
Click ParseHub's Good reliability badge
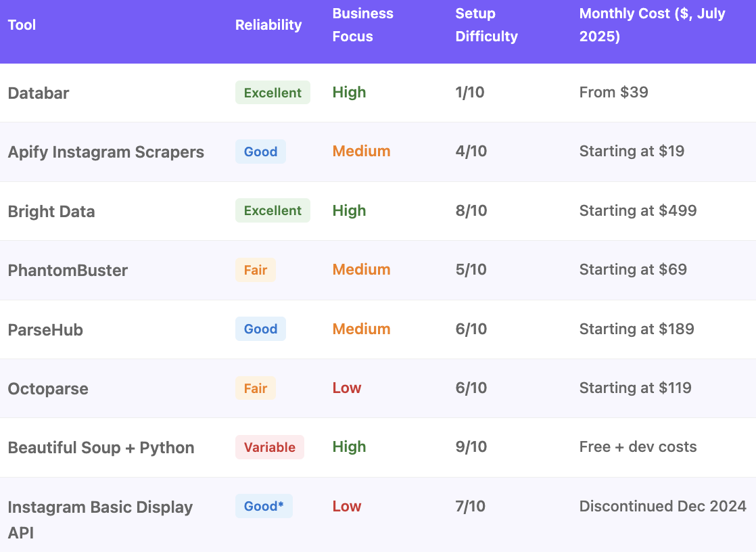point(261,329)
